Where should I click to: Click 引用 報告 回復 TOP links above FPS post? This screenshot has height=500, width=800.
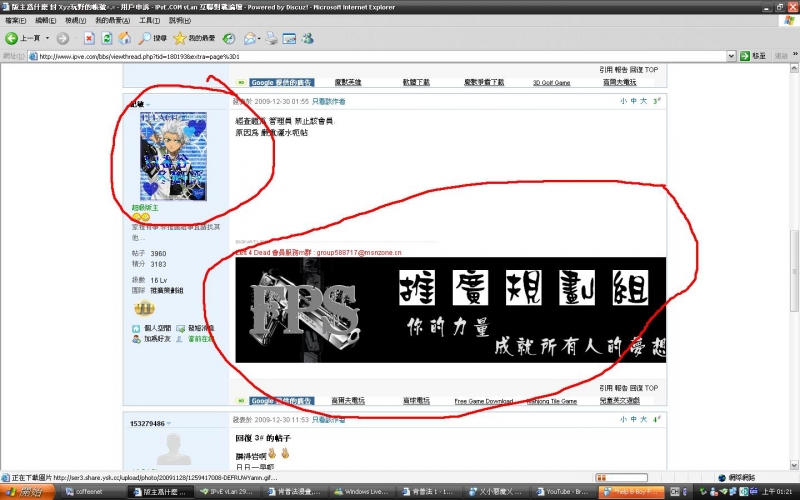(x=629, y=69)
